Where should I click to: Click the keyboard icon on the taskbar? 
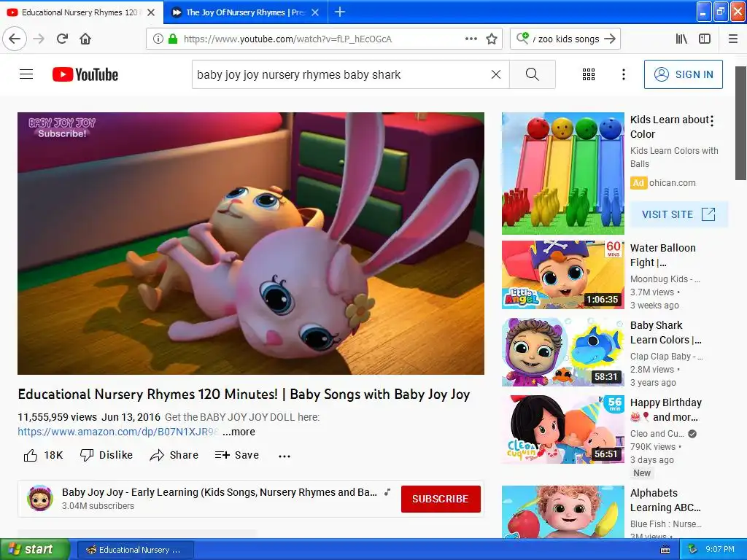[665, 550]
